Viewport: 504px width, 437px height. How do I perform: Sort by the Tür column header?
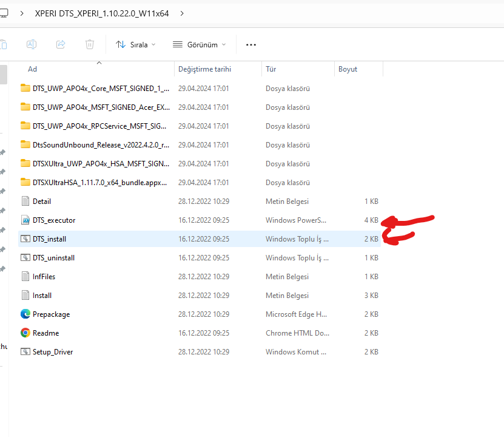(x=270, y=69)
